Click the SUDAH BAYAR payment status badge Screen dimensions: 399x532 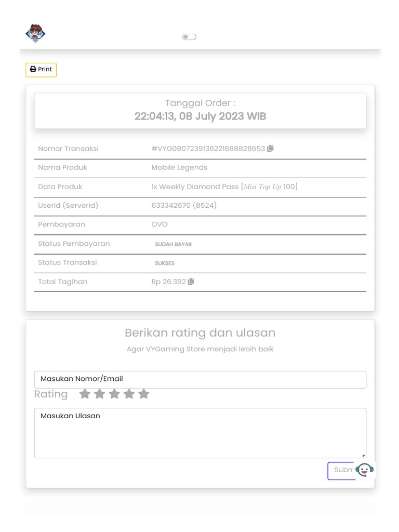(x=174, y=244)
